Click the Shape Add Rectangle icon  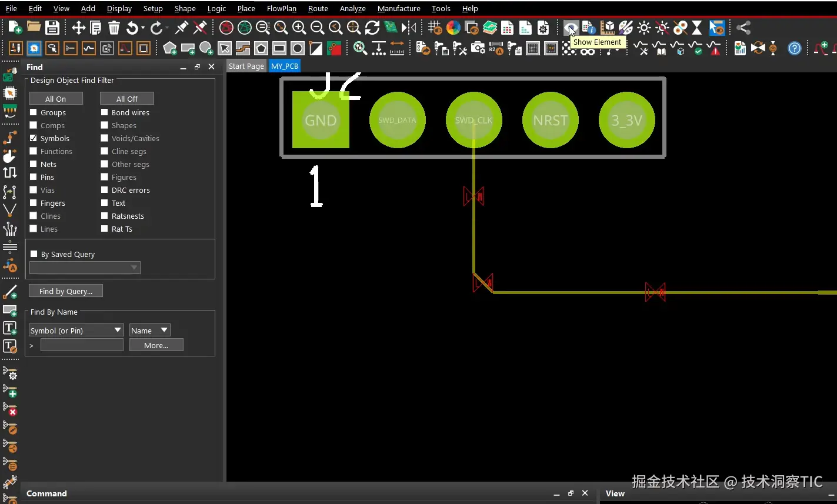pos(188,48)
